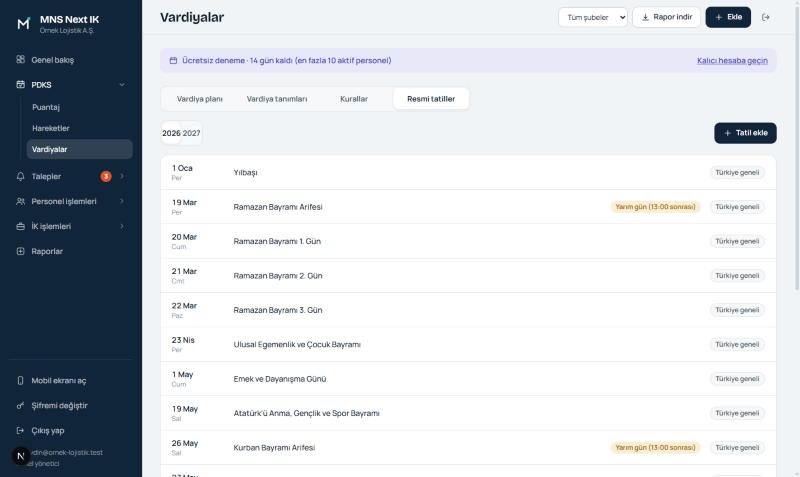This screenshot has width=800, height=477.
Task: Click the Talepler notification count badge
Action: point(106,176)
